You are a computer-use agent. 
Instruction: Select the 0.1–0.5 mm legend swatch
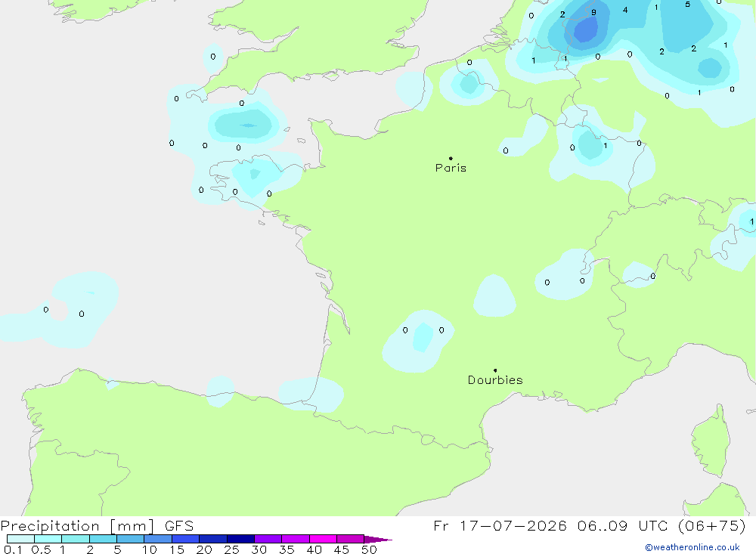tap(20, 539)
